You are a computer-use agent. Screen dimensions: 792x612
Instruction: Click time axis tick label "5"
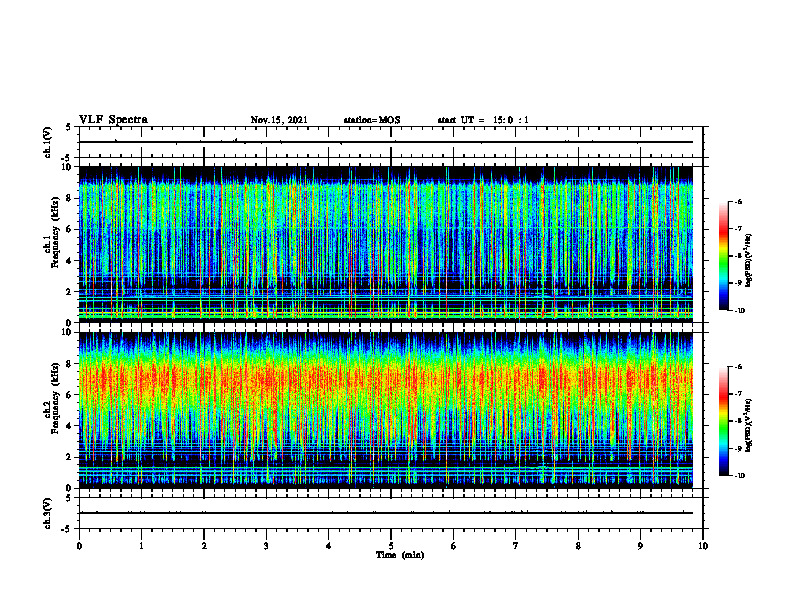click(x=391, y=546)
